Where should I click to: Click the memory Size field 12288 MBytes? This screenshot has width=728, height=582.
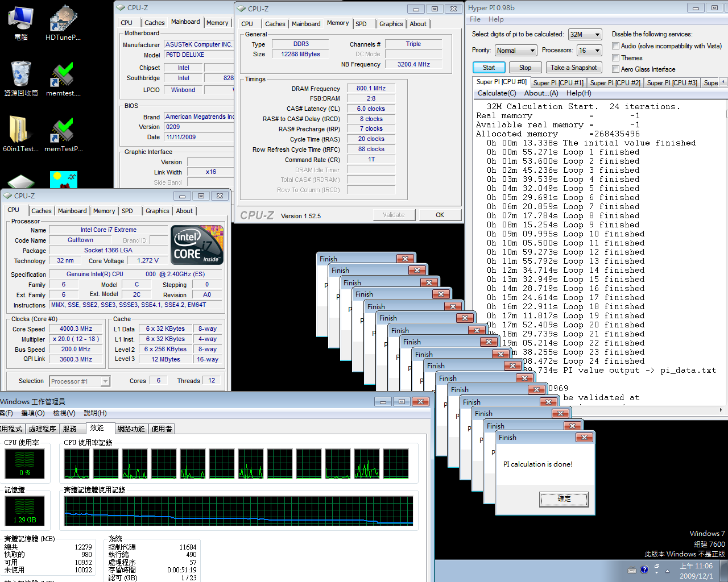[x=300, y=55]
